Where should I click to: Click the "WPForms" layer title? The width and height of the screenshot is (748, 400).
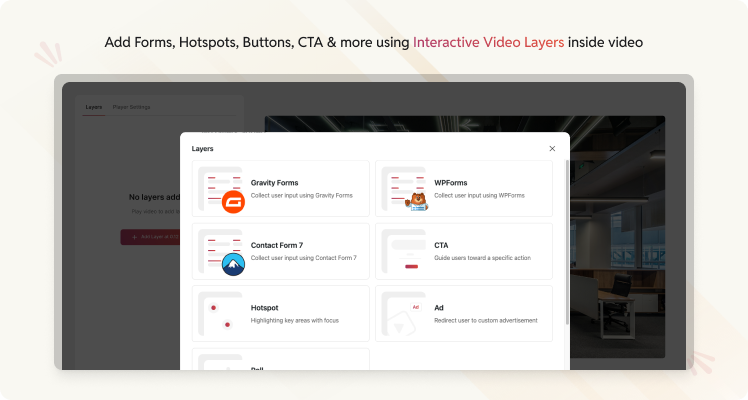pyautogui.click(x=450, y=183)
